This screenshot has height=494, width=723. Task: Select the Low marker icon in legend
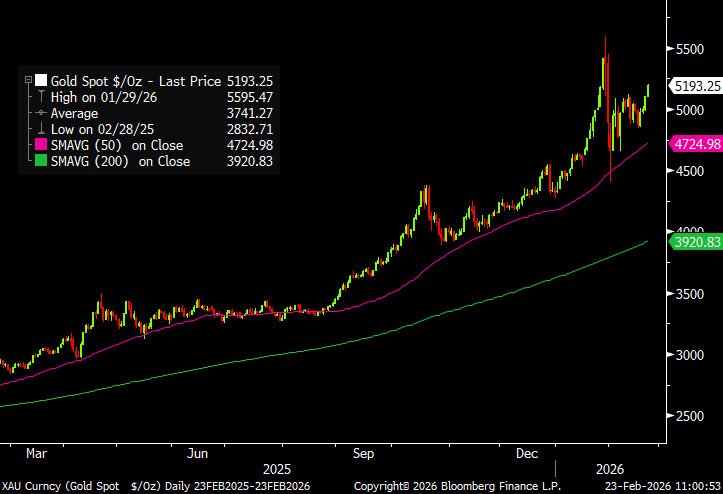(41, 129)
